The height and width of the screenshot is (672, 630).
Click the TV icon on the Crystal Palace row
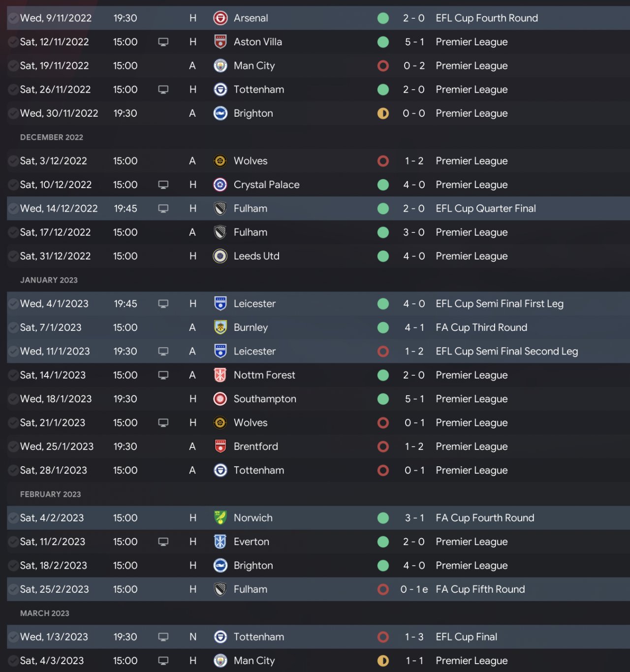tap(163, 185)
